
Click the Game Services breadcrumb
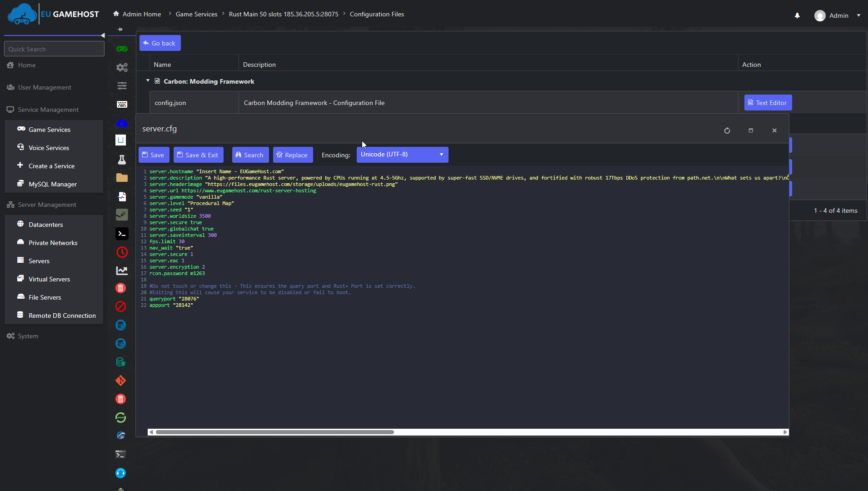[196, 14]
